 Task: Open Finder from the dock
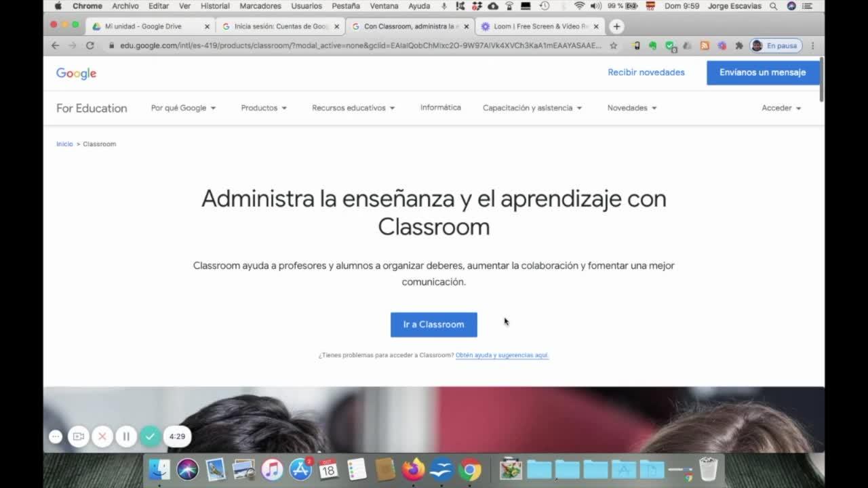[159, 469]
